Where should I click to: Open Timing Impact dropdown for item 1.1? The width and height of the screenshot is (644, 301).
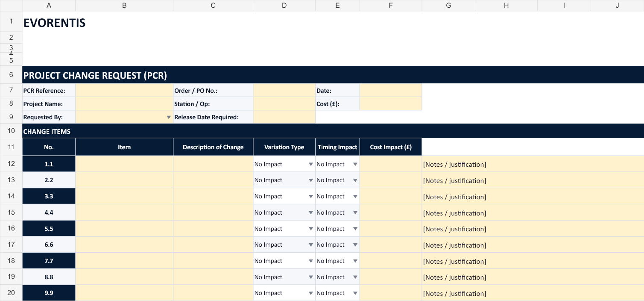tap(355, 164)
